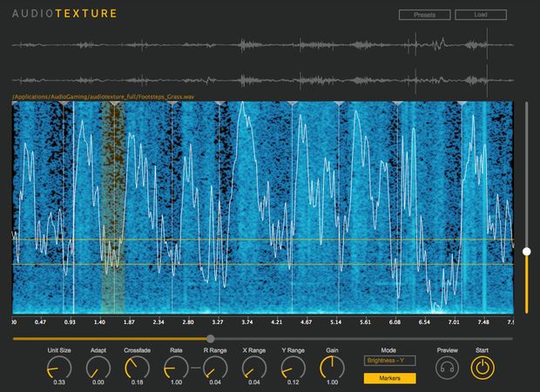Image resolution: width=540 pixels, height=392 pixels.
Task: Click the R Range knob
Action: point(213,368)
